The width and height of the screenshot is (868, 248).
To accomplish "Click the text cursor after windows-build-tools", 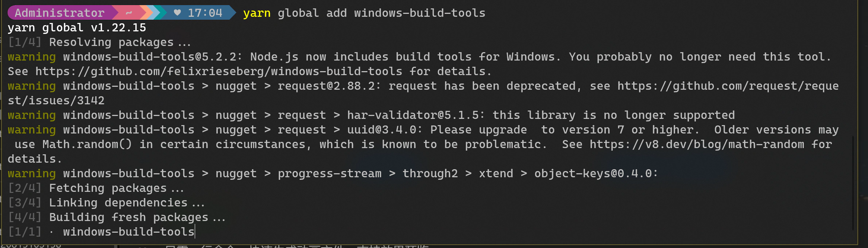I will 195,232.
